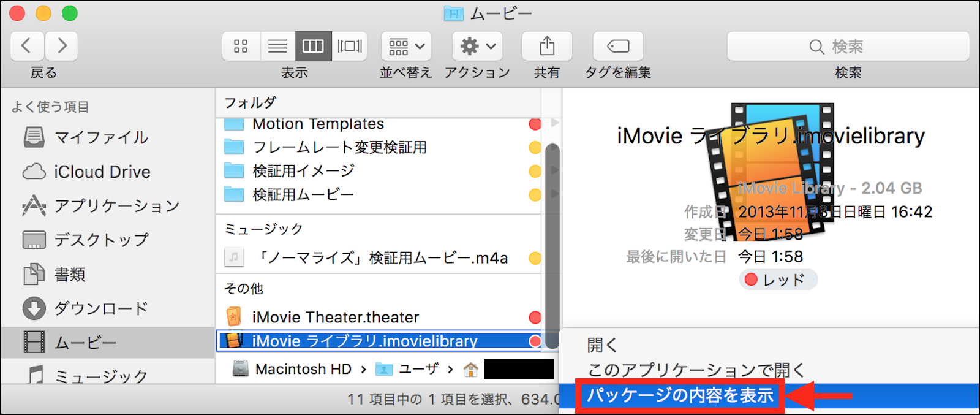Switch to cover flow view
This screenshot has height=415, width=980.
tap(350, 47)
